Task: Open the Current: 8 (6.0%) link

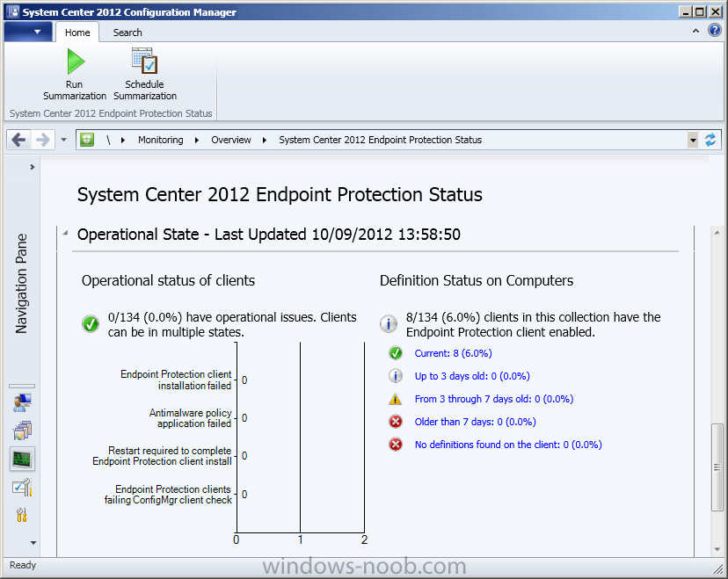Action: click(453, 353)
